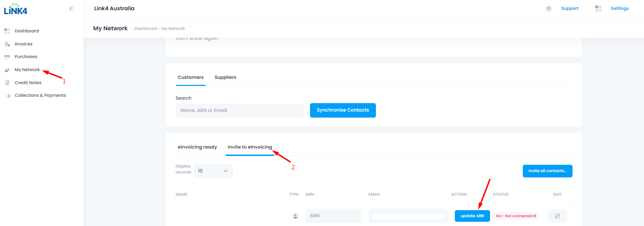This screenshot has width=644, height=226.
Task: Click the Settings grid icon
Action: pos(598,8)
